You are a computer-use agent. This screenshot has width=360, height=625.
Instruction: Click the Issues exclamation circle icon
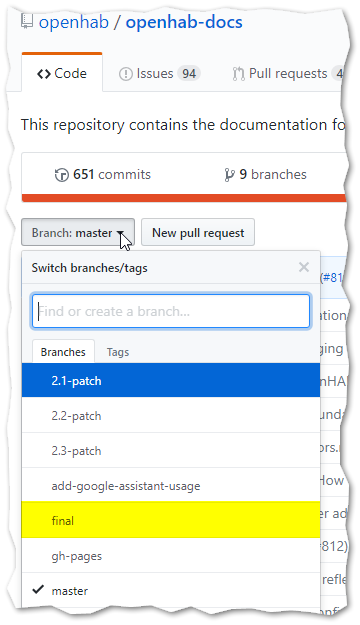[x=126, y=74]
